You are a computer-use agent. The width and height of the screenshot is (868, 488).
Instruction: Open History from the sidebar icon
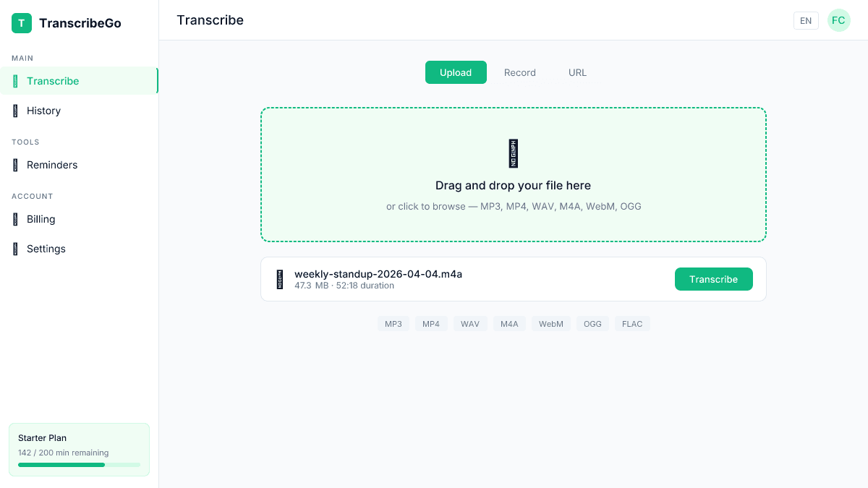[16, 110]
